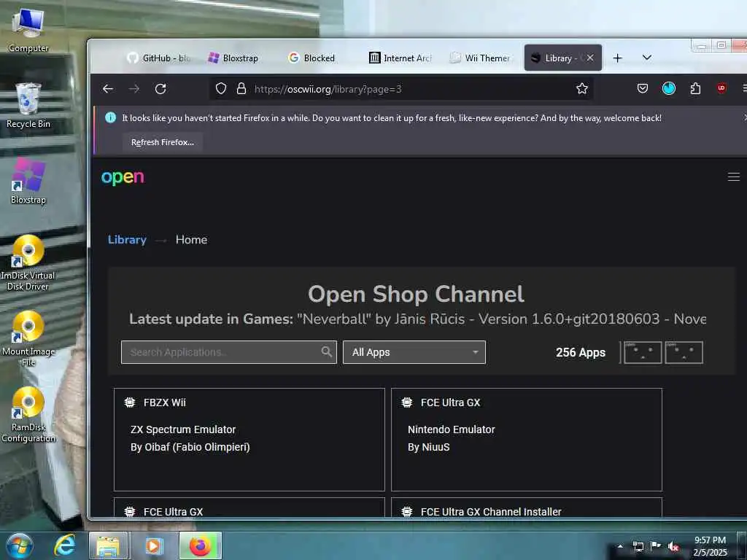747x560 pixels.
Task: Click the Refresh Firefox... button
Action: pyautogui.click(x=163, y=142)
